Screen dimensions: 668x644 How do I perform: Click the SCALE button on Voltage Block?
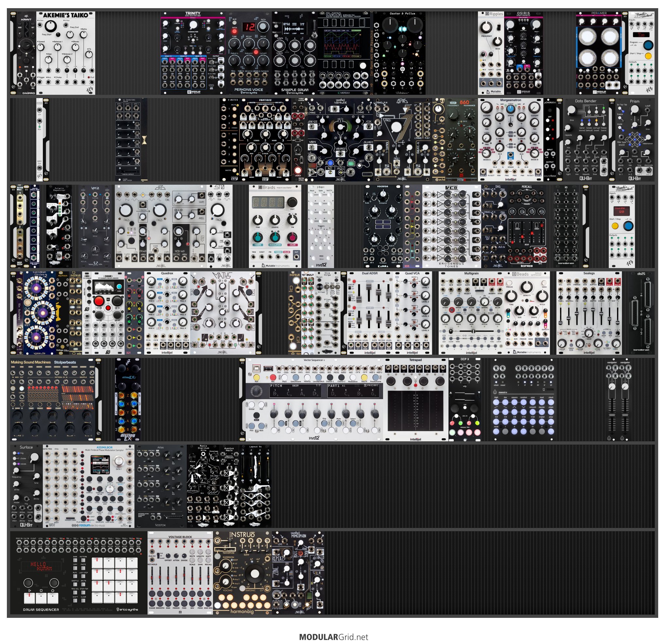pyautogui.click(x=192, y=559)
